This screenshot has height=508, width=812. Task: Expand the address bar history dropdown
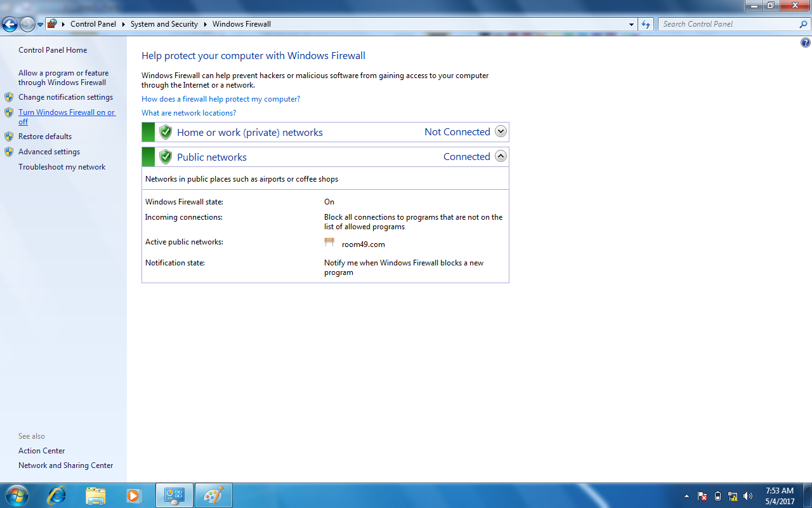pyautogui.click(x=631, y=24)
